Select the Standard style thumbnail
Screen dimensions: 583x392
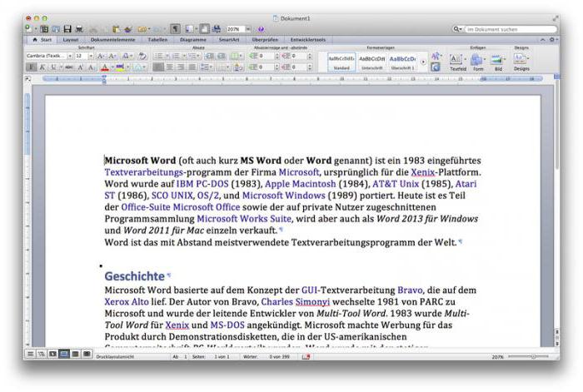pos(341,62)
